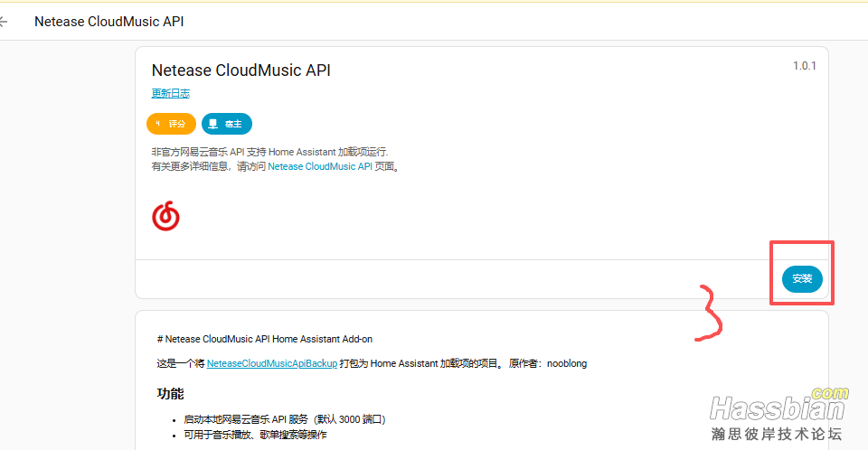Image resolution: width=868 pixels, height=450 pixels.
Task: Click the version number 1.0.1
Action: (805, 66)
